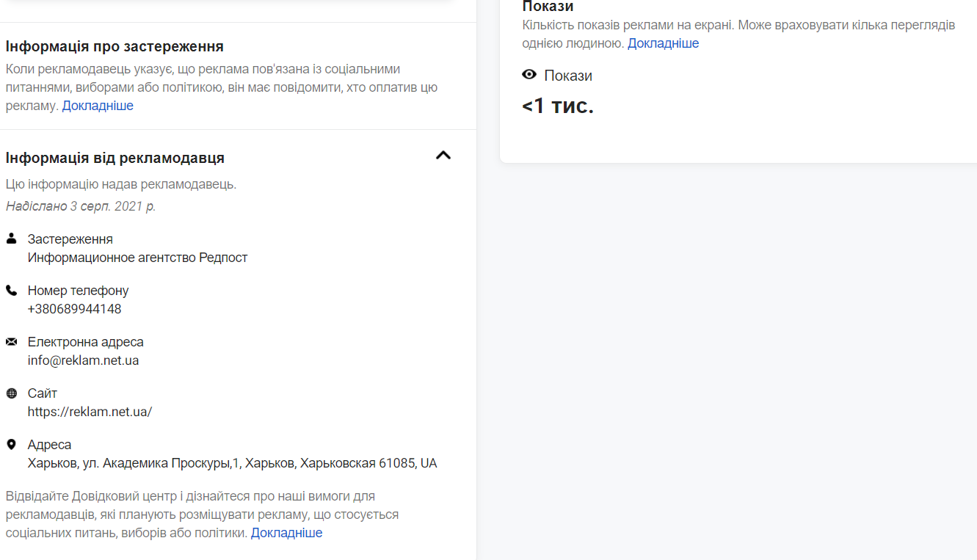The image size is (977, 560).
Task: Click the Покази heading in impressions card
Action: (548, 7)
